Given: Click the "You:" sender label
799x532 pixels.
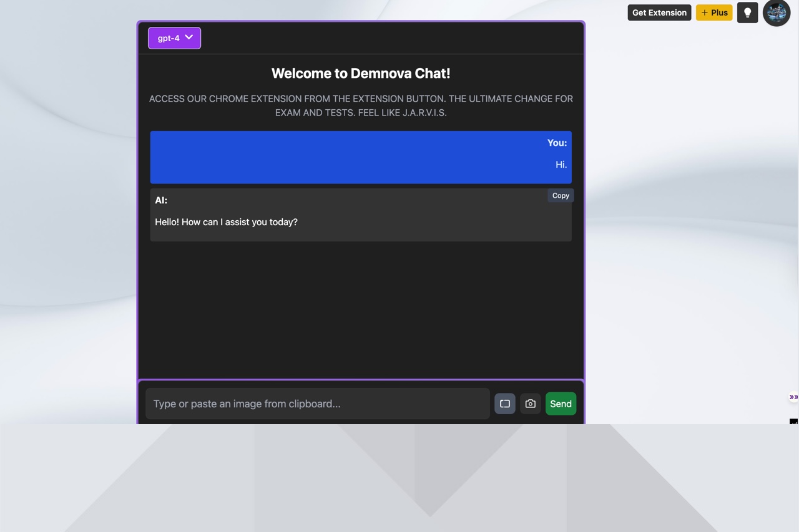Looking at the screenshot, I should 557,143.
